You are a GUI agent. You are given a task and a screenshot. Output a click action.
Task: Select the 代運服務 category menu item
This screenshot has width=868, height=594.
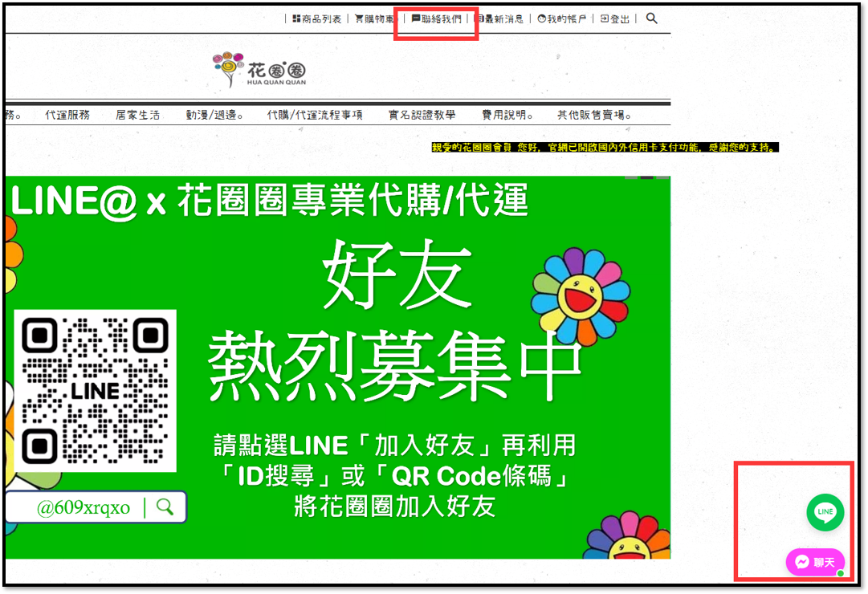(x=67, y=115)
